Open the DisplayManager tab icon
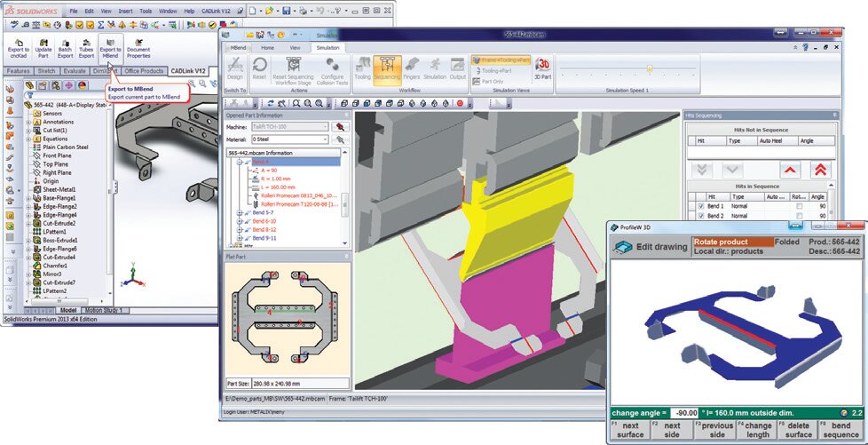Image resolution: width=868 pixels, height=445 pixels. (82, 84)
